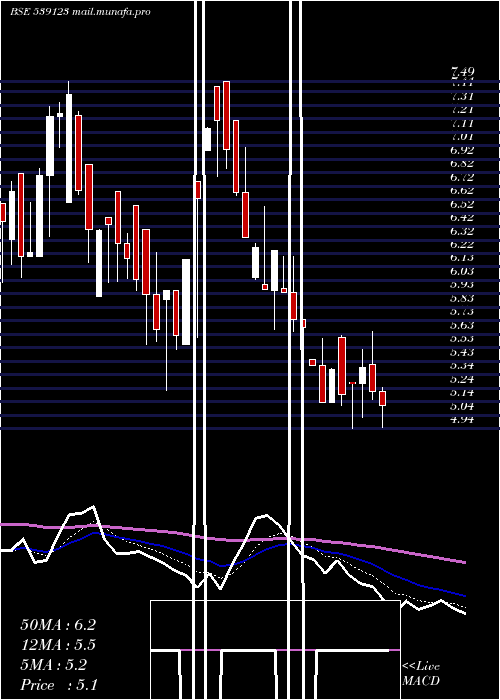500x700 pixels.
Task: Click the 7.21 price axis label
Action: click(x=462, y=110)
